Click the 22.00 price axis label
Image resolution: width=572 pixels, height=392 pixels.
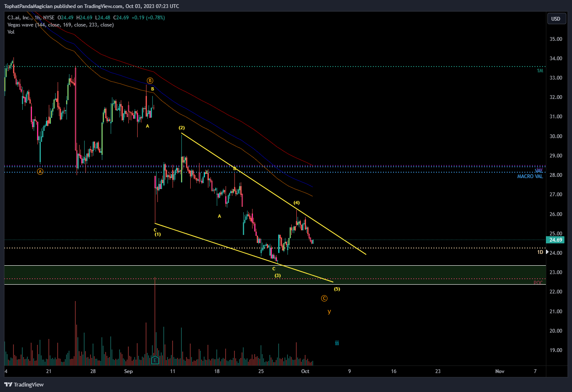click(556, 292)
